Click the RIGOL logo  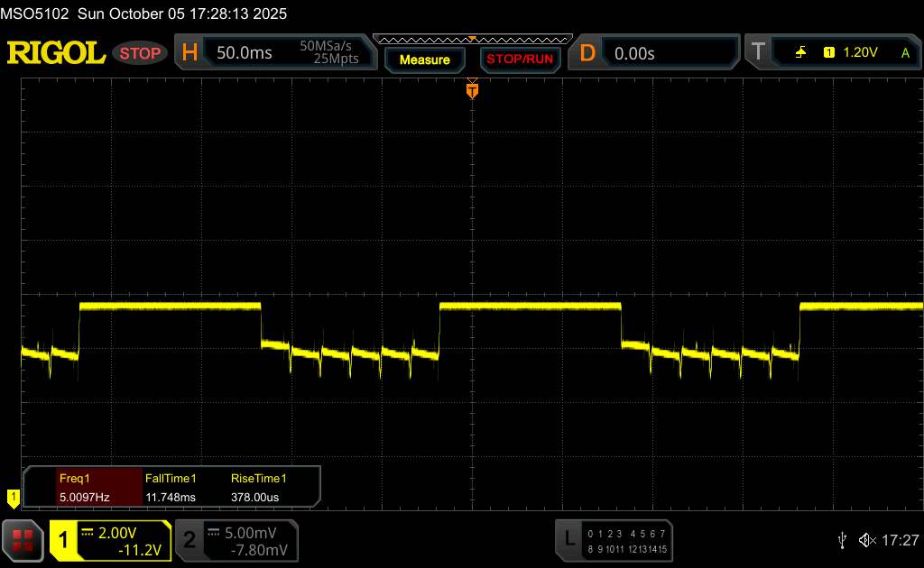(56, 53)
